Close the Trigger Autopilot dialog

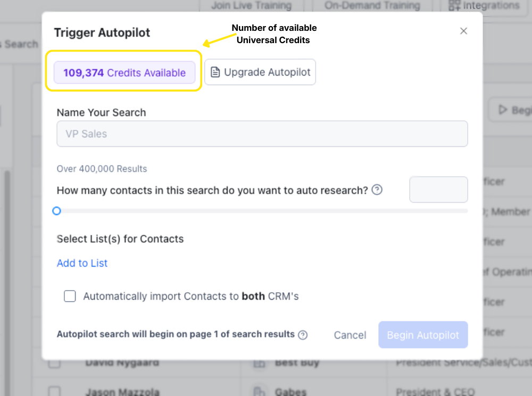coord(463,31)
